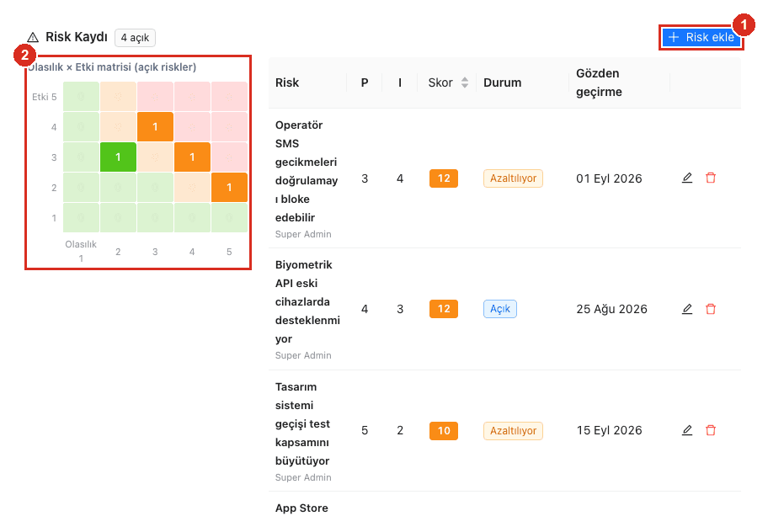Delete the Operatör SMS gecikmeleri risk
This screenshot has height=532, width=768.
711,178
